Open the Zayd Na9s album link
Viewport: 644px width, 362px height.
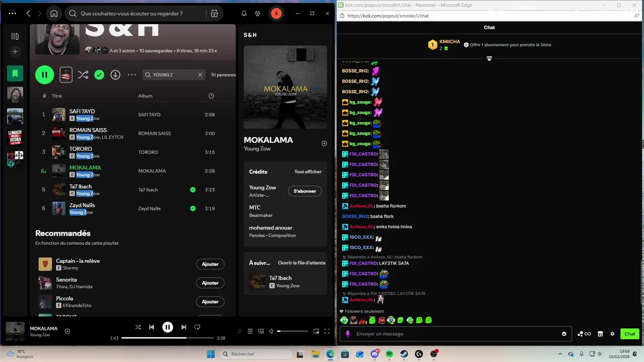(x=149, y=209)
